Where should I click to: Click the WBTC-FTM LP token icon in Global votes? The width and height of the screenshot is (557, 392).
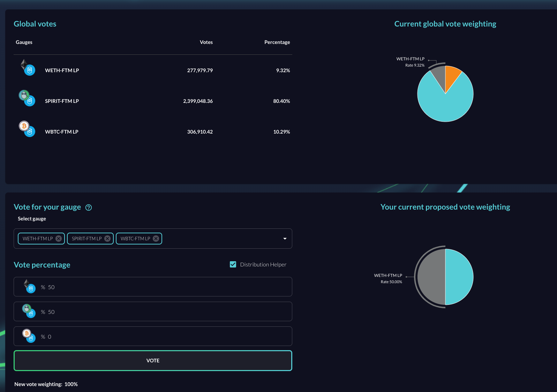[x=27, y=129]
